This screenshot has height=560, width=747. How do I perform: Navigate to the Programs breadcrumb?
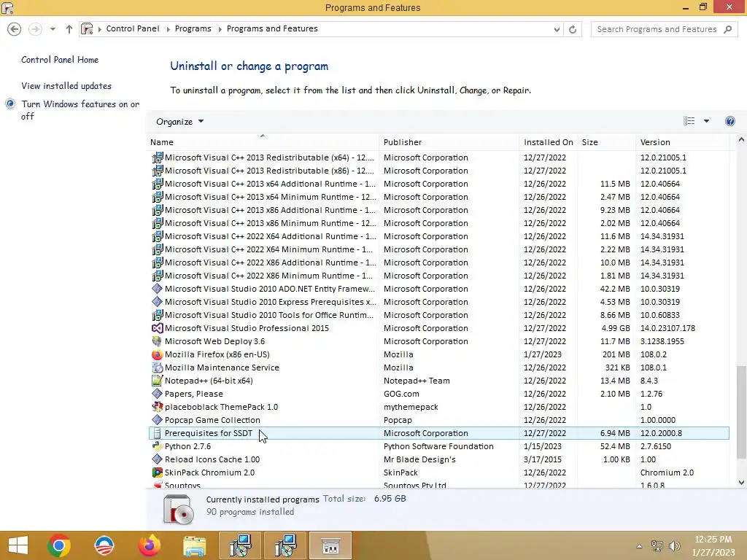[193, 28]
